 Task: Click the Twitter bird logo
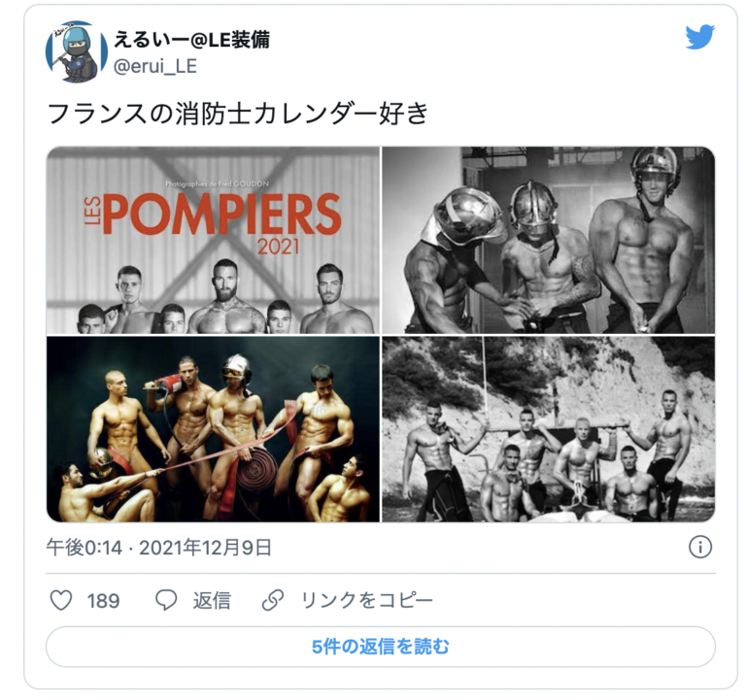(699, 37)
